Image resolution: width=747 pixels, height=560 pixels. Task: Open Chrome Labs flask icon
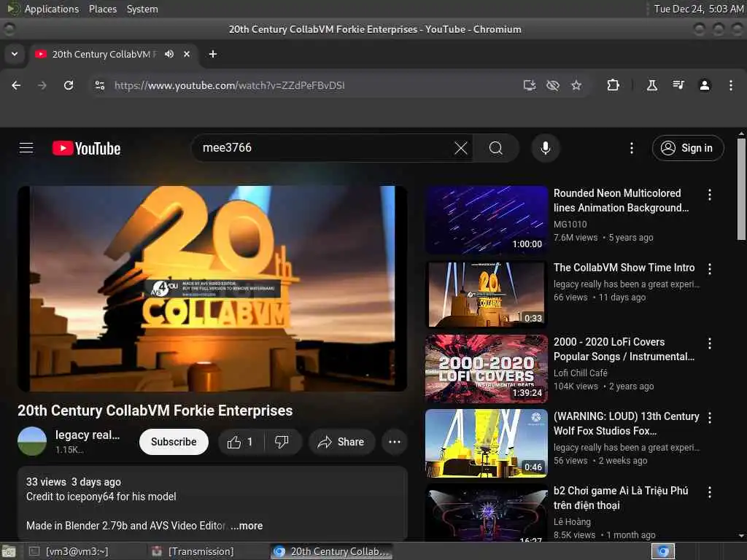click(x=651, y=85)
